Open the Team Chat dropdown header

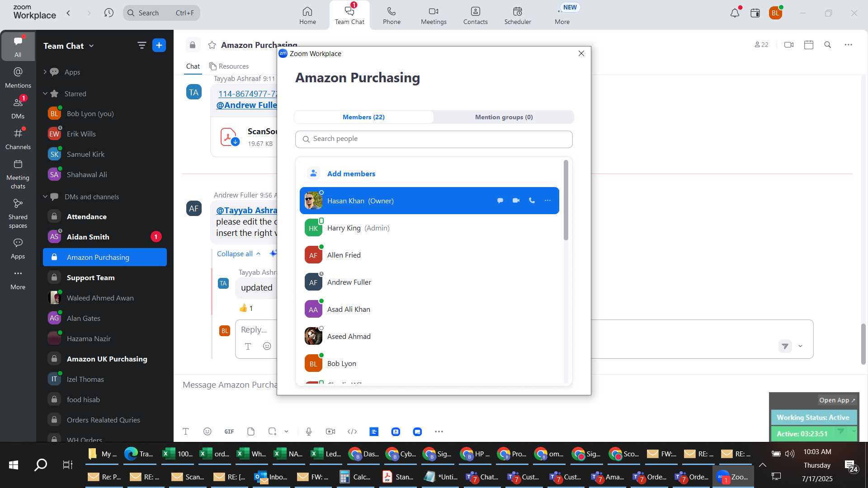69,46
